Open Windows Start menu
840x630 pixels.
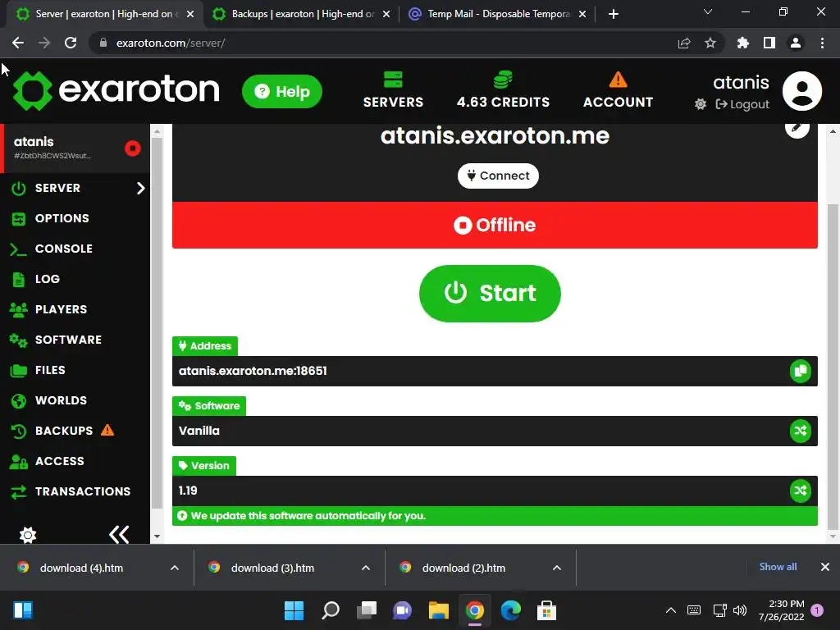[294, 610]
